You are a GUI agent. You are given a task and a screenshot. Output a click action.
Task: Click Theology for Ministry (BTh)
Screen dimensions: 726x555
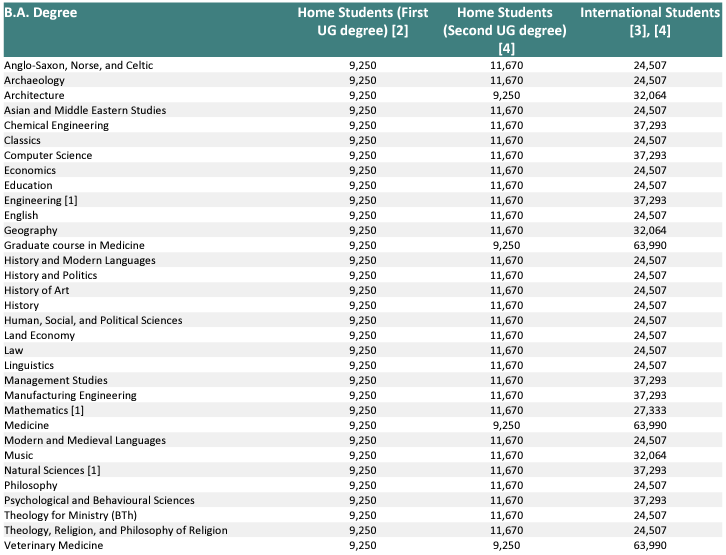point(70,515)
